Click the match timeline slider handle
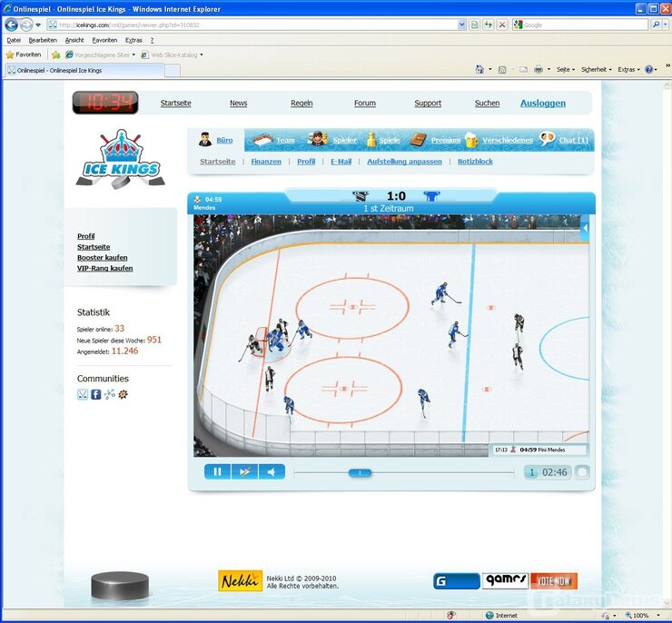The height and width of the screenshot is (623, 672). pyautogui.click(x=360, y=472)
